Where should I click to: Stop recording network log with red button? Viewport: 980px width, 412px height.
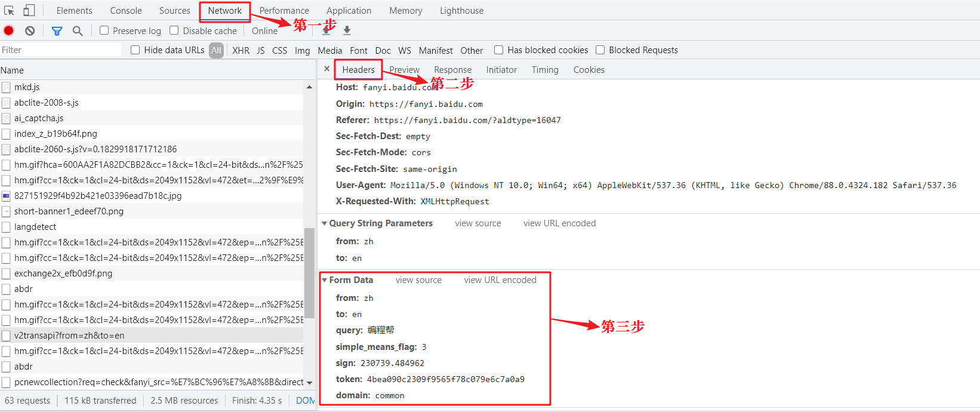coord(9,30)
